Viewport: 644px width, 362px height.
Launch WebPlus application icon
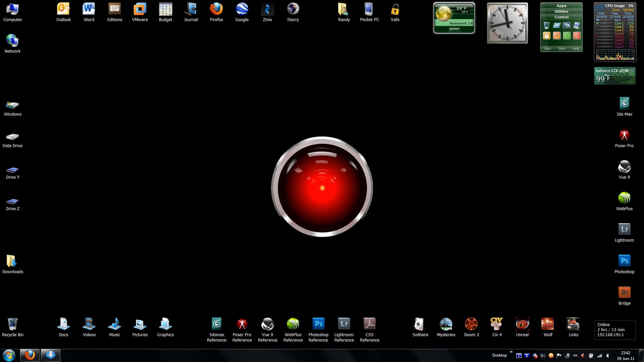(624, 201)
